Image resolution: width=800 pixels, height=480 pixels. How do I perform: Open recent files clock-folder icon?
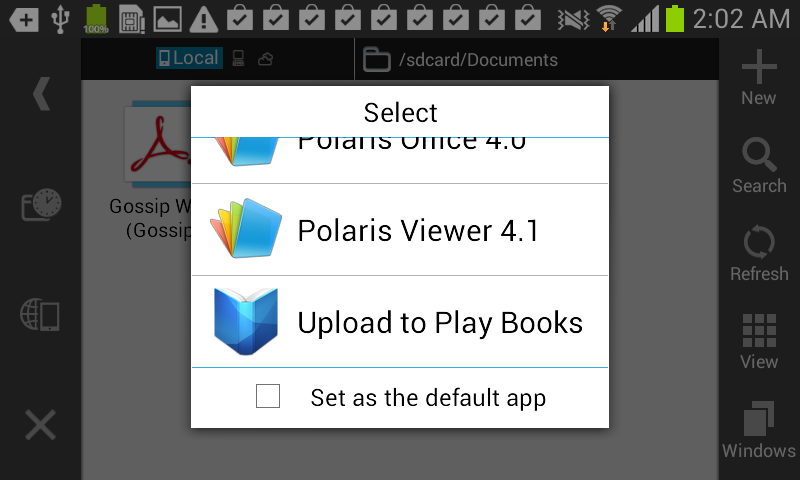pos(41,204)
